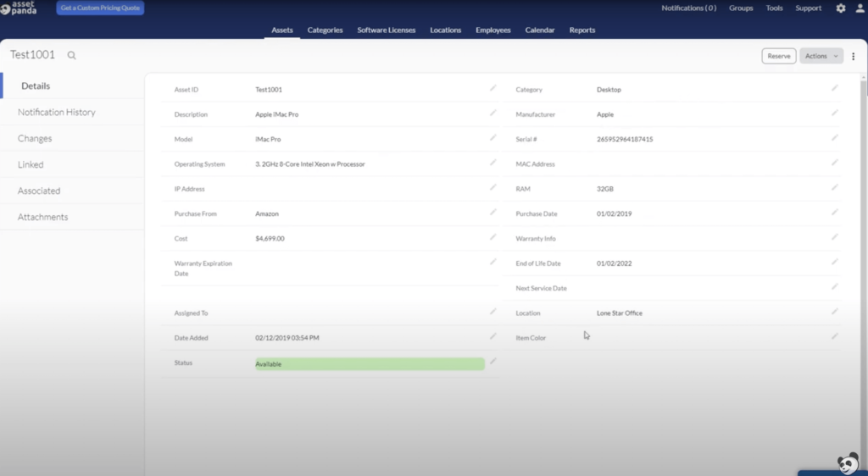Open the settings gear icon
The height and width of the screenshot is (476, 868).
[x=840, y=8]
